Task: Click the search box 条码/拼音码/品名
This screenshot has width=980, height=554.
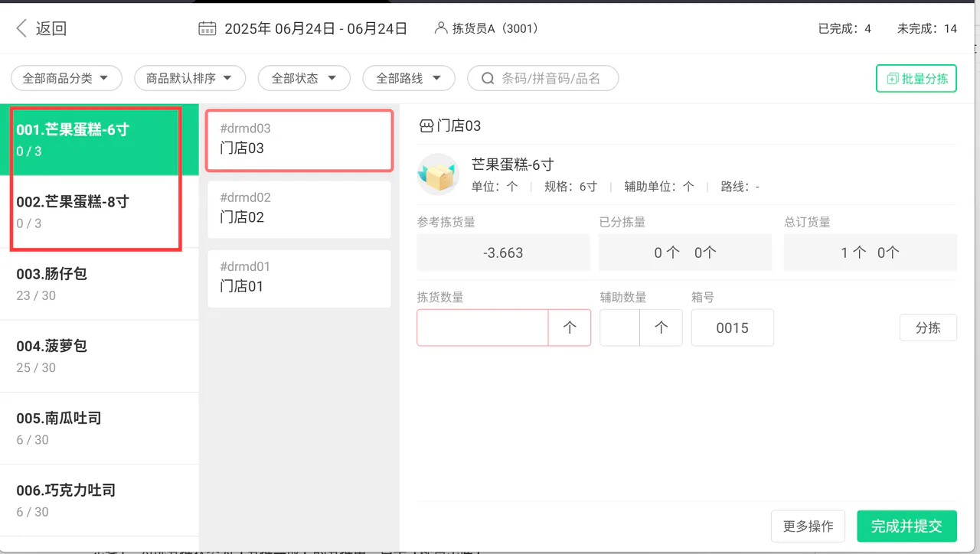Action: point(543,78)
